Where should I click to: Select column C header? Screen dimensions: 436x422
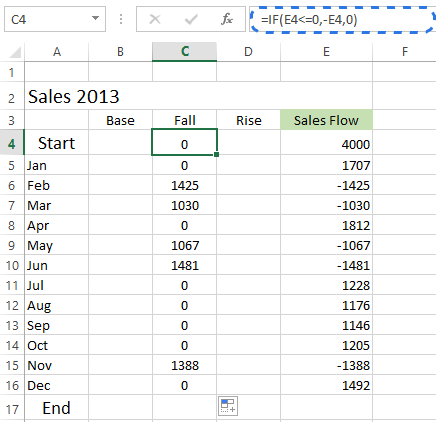click(x=185, y=52)
